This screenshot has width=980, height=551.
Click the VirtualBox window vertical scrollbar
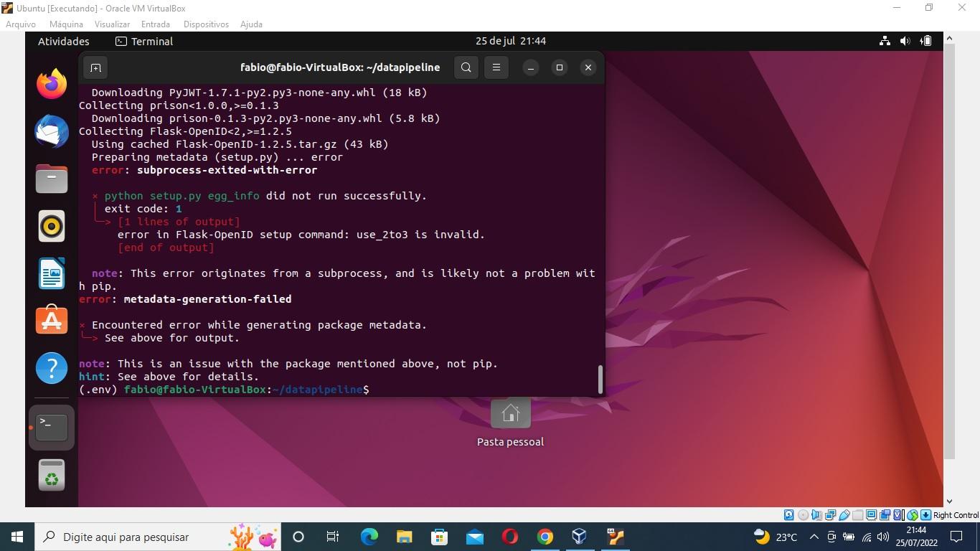(x=949, y=251)
